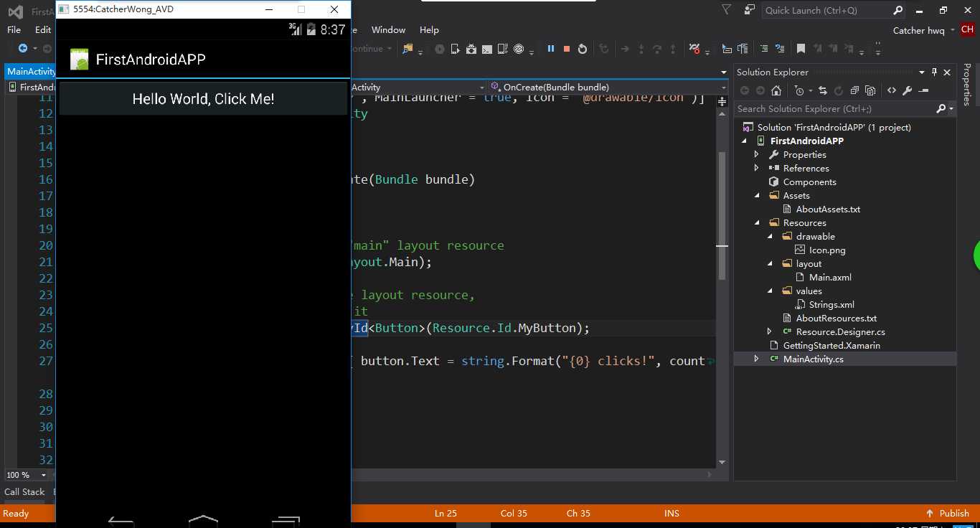
Task: Sync with Active Document in Solution Explorer
Action: 822,90
